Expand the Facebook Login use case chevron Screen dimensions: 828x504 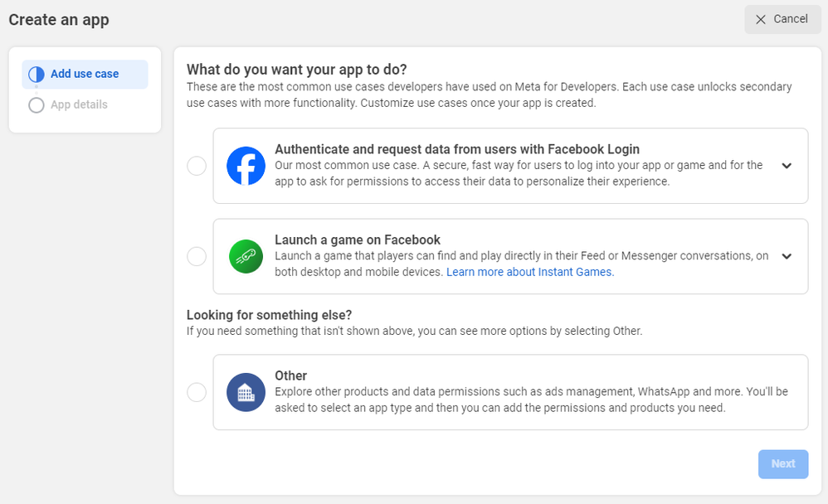[787, 166]
